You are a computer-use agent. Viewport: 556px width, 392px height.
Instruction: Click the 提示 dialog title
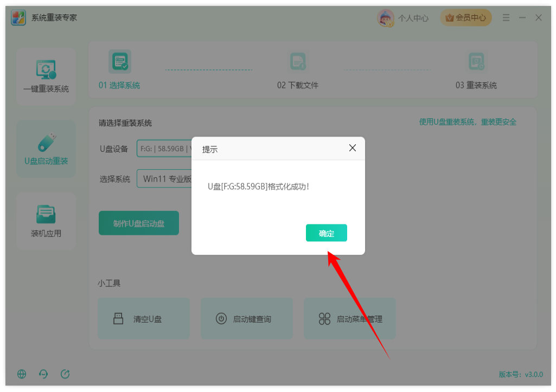210,150
